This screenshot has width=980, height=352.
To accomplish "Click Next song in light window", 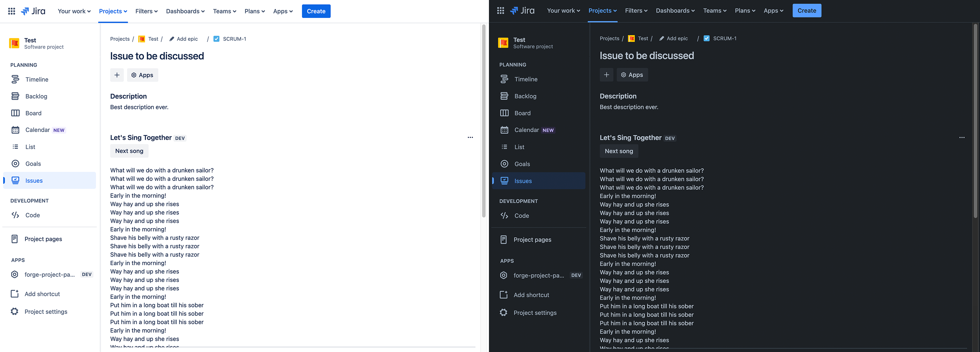I will point(129,151).
